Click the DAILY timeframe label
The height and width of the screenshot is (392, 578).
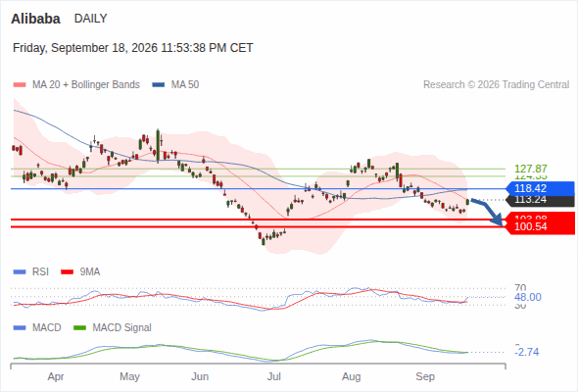click(x=91, y=19)
